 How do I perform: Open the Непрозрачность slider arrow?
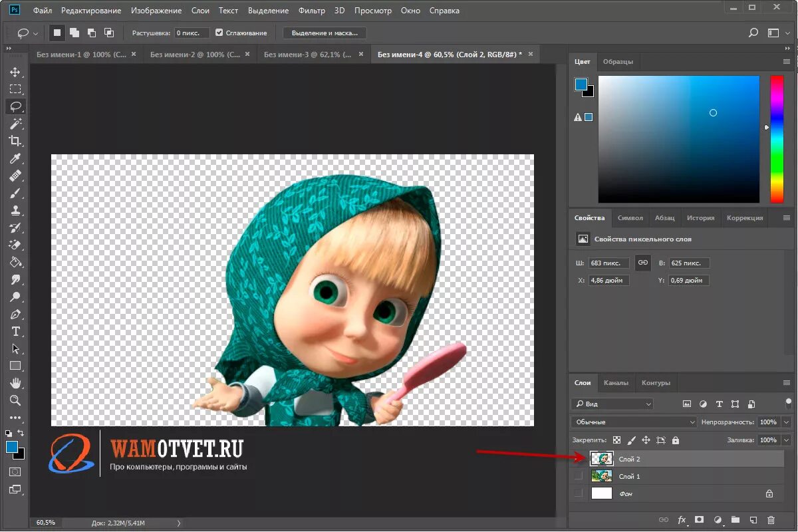tap(787, 422)
